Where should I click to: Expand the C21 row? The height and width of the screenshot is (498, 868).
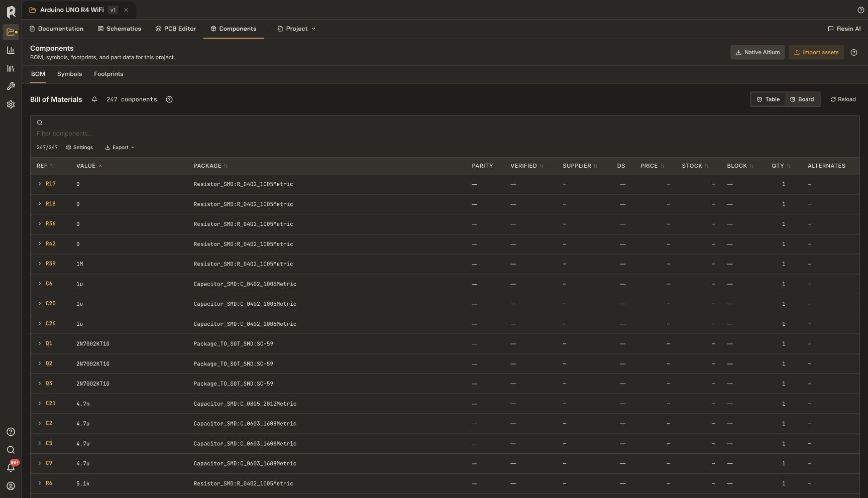pos(40,403)
